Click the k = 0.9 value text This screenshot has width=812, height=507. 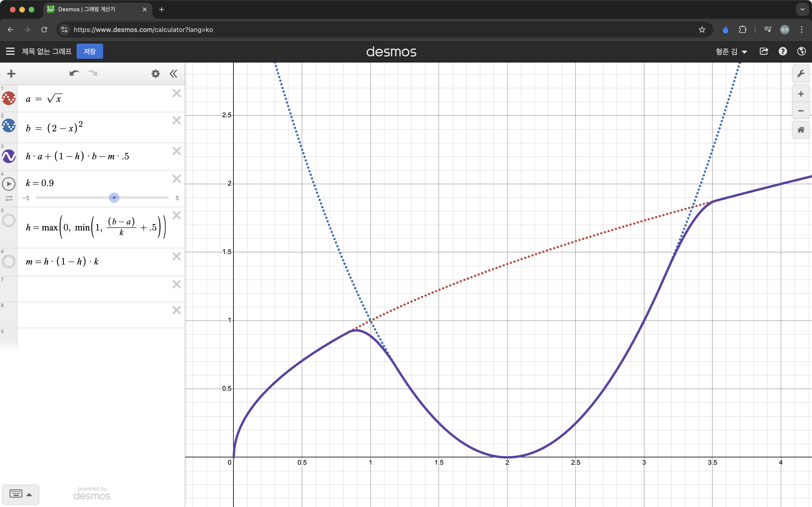coord(40,183)
